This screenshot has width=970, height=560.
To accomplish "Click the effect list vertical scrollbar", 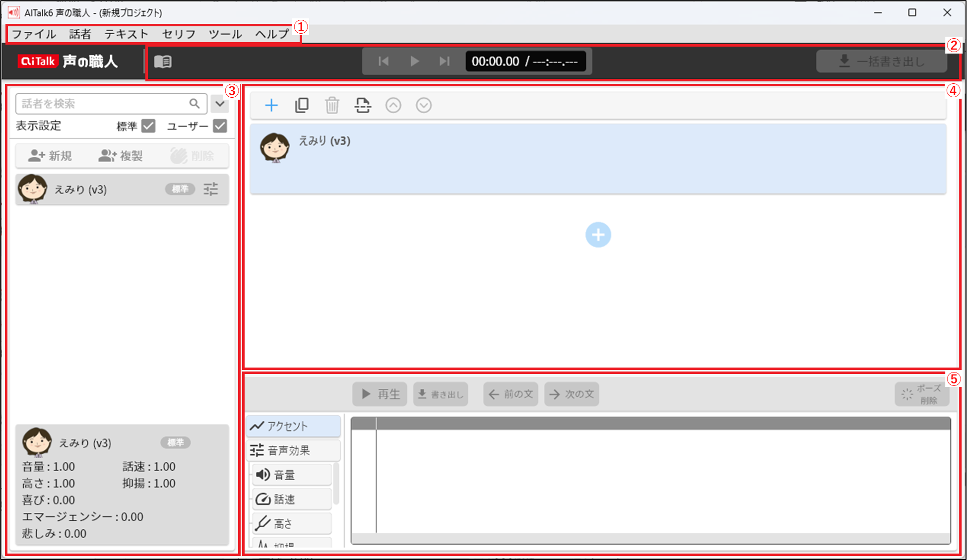I will point(336,484).
